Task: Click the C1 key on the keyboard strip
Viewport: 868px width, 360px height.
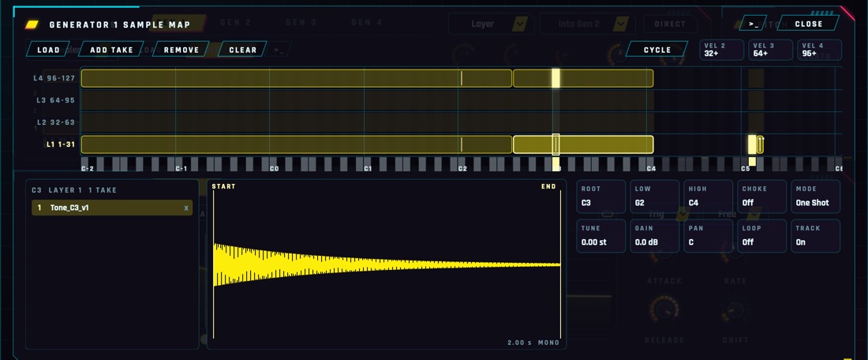Action: (368, 164)
